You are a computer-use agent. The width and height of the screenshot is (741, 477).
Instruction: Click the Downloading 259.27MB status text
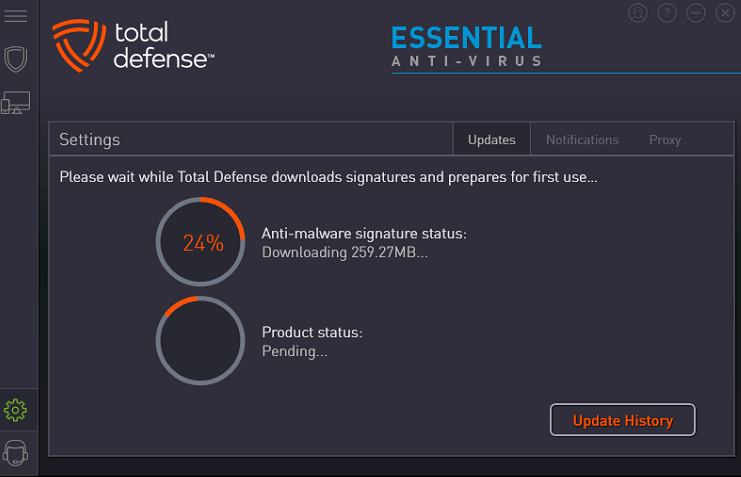[x=345, y=252]
